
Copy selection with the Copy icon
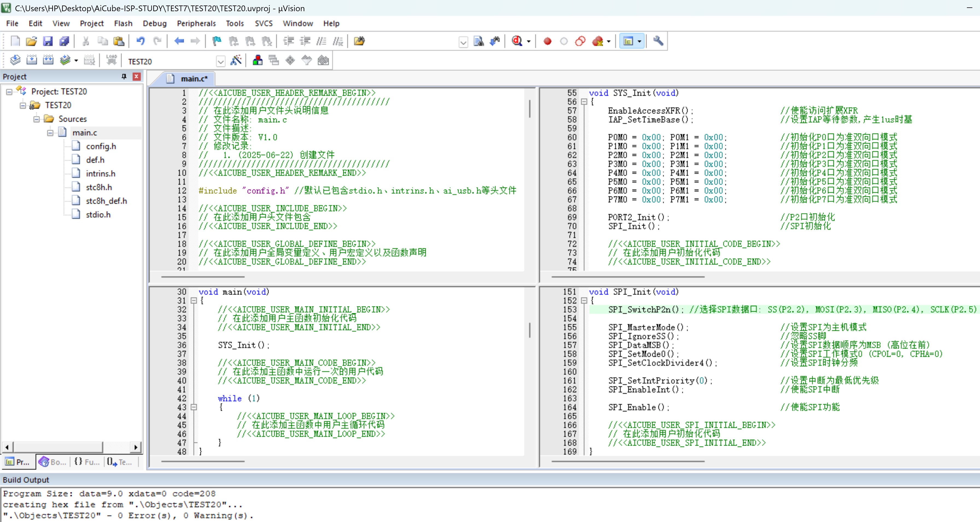[x=103, y=41]
